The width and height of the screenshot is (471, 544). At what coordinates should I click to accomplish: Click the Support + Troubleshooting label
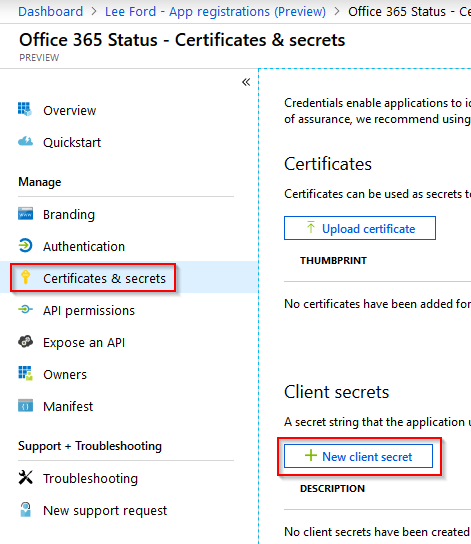point(90,446)
